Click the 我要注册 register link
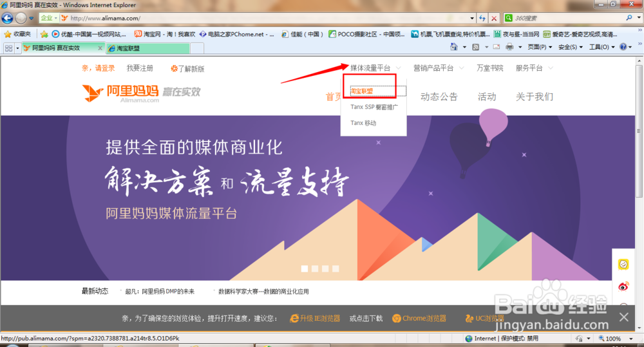The image size is (644, 347). click(140, 68)
